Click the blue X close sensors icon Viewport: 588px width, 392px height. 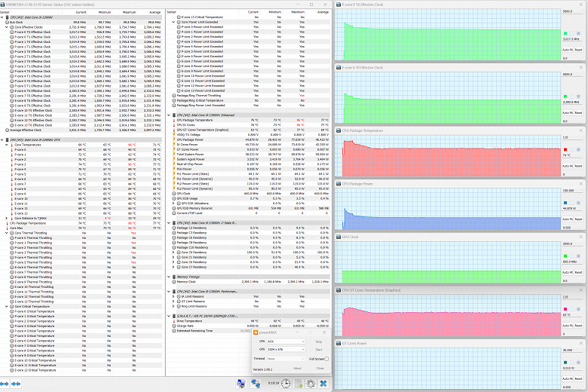click(323, 384)
